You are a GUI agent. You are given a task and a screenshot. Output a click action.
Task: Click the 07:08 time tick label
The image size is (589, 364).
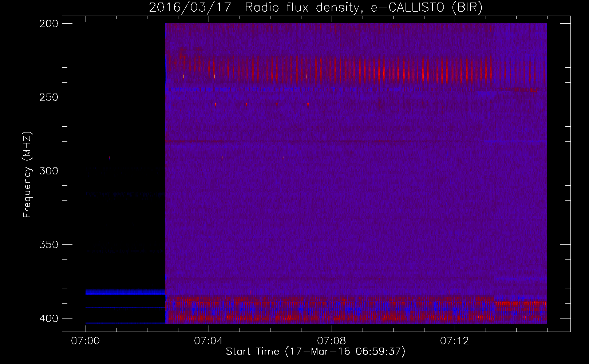click(332, 341)
